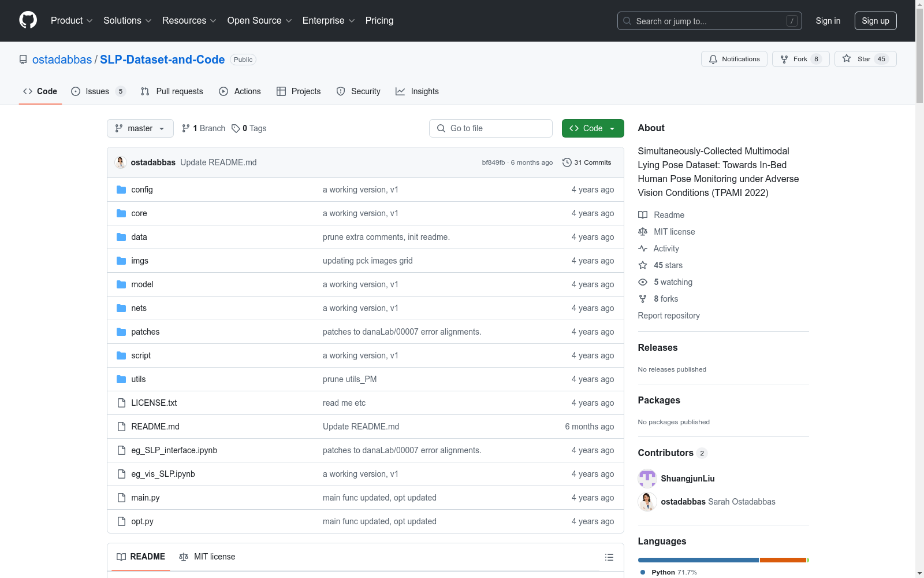Image resolution: width=924 pixels, height=578 pixels.
Task: Switch to the MIT license tab
Action: tap(207, 557)
